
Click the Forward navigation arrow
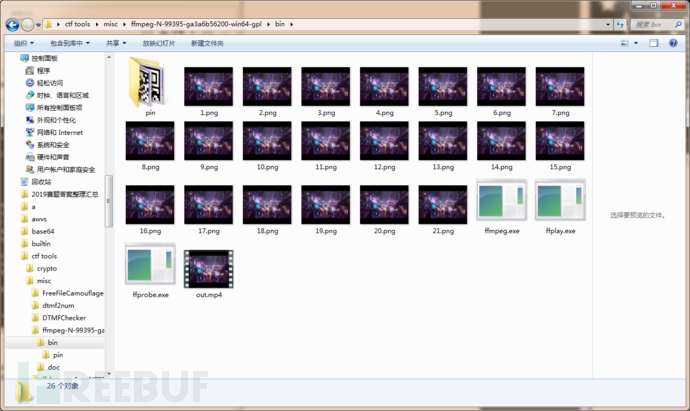click(x=27, y=25)
